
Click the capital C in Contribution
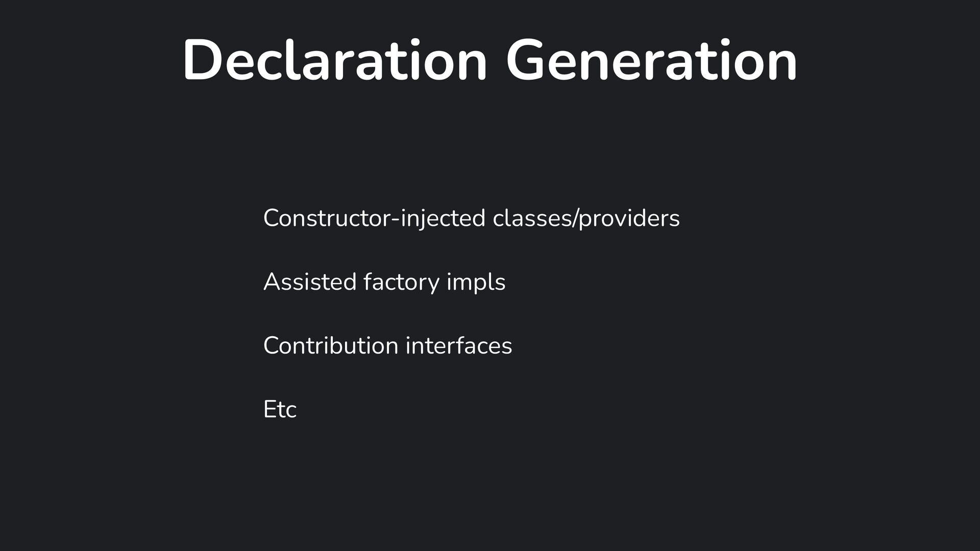pyautogui.click(x=272, y=346)
